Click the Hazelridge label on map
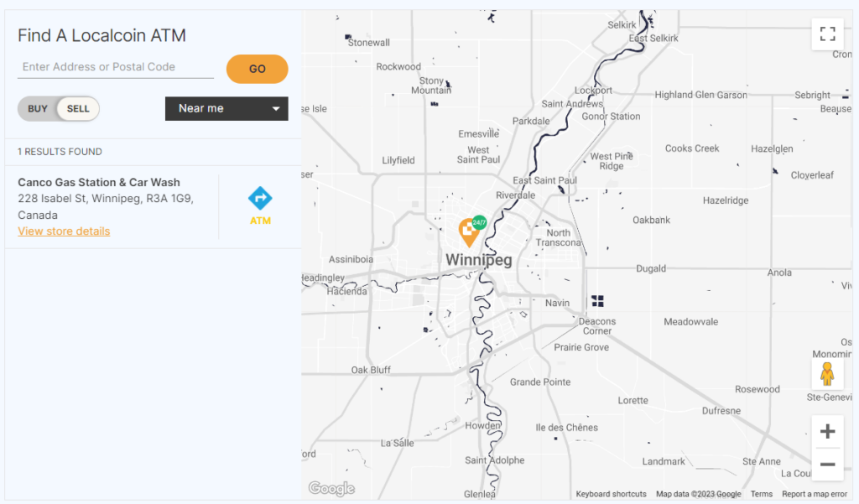The width and height of the screenshot is (859, 504). point(726,200)
